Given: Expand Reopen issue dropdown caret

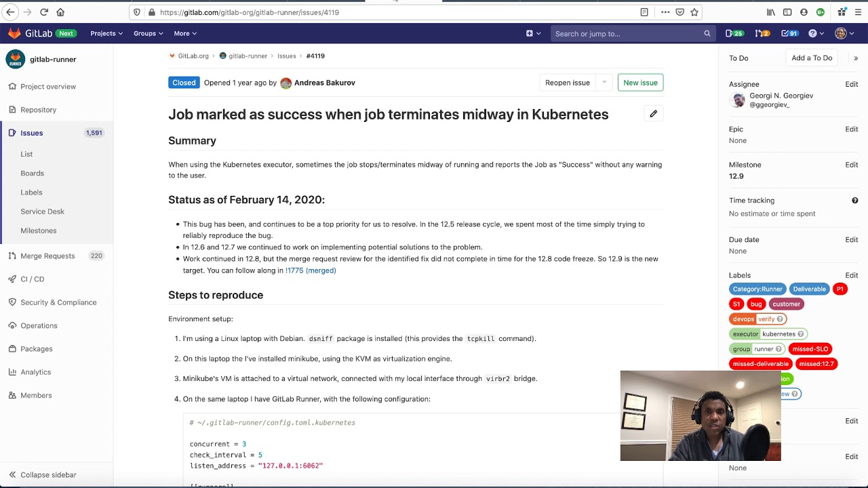Looking at the screenshot, I should (604, 83).
